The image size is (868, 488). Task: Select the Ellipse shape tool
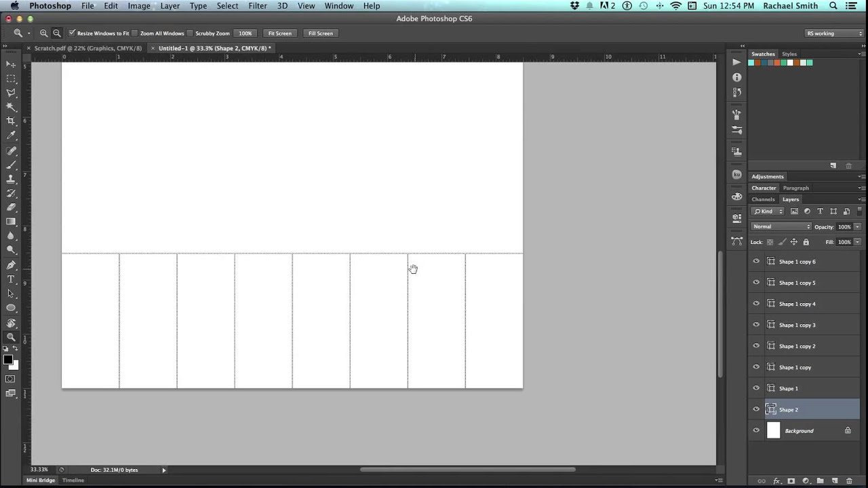click(11, 308)
